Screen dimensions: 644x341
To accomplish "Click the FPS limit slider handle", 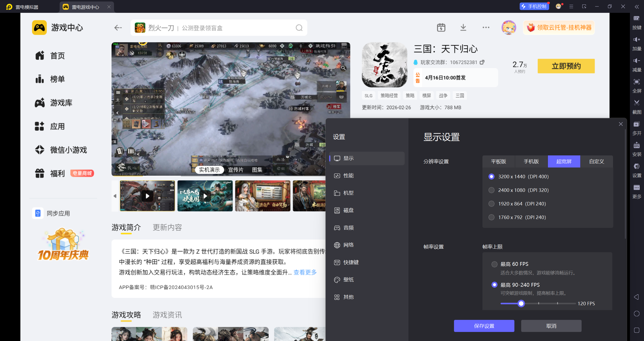I will point(521,304).
